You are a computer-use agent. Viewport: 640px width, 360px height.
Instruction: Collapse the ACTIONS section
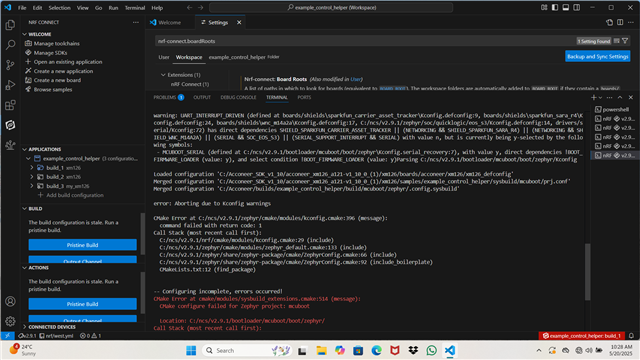tap(24, 268)
